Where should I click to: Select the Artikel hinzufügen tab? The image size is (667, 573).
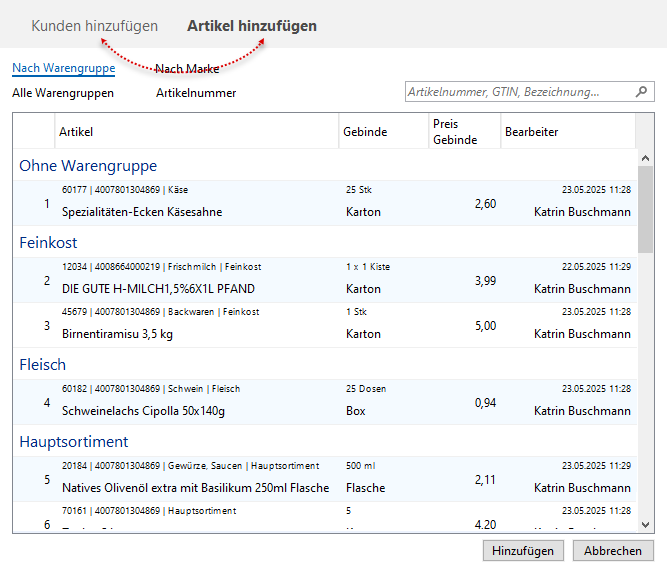[x=252, y=26]
